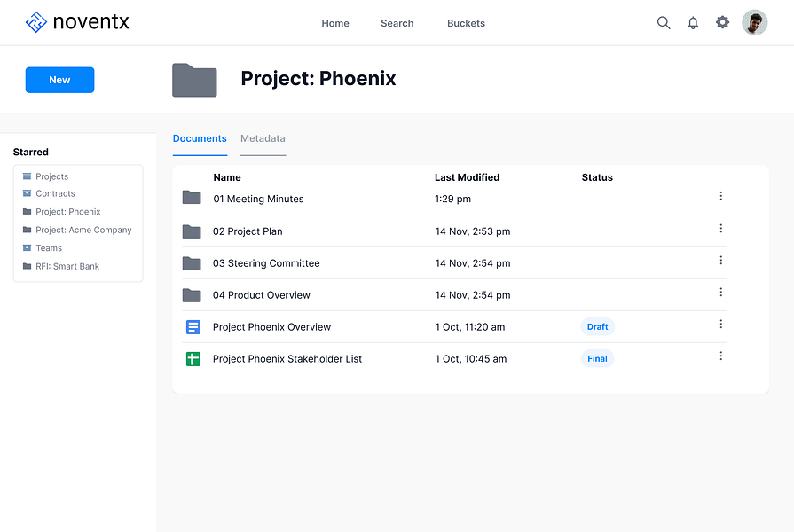This screenshot has width=794, height=532.
Task: Click folder icon beside RFI: Smart Bank
Action: [27, 266]
